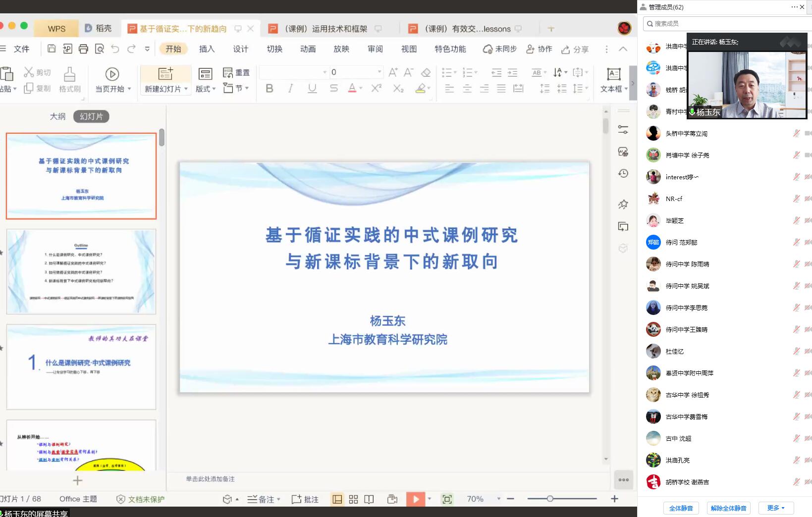The image size is (812, 517).
Task: Open the 插入 ribbon tab
Action: pos(207,49)
